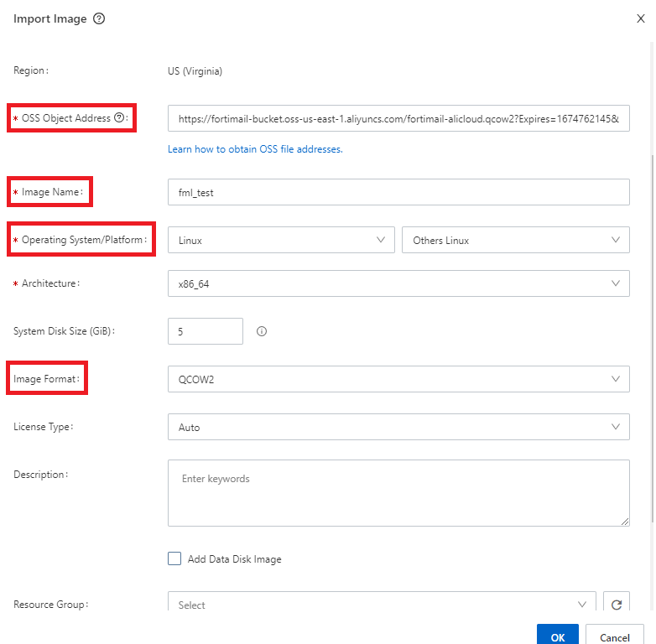
Task: Click the Image Name field with fml_test
Action: click(x=398, y=192)
